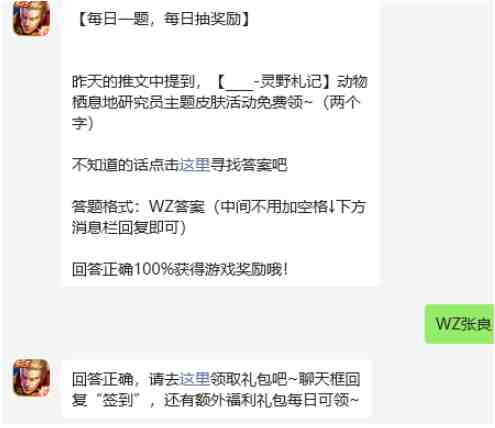
Task: Click the 灵野札记 text in the question
Action: pos(291,81)
